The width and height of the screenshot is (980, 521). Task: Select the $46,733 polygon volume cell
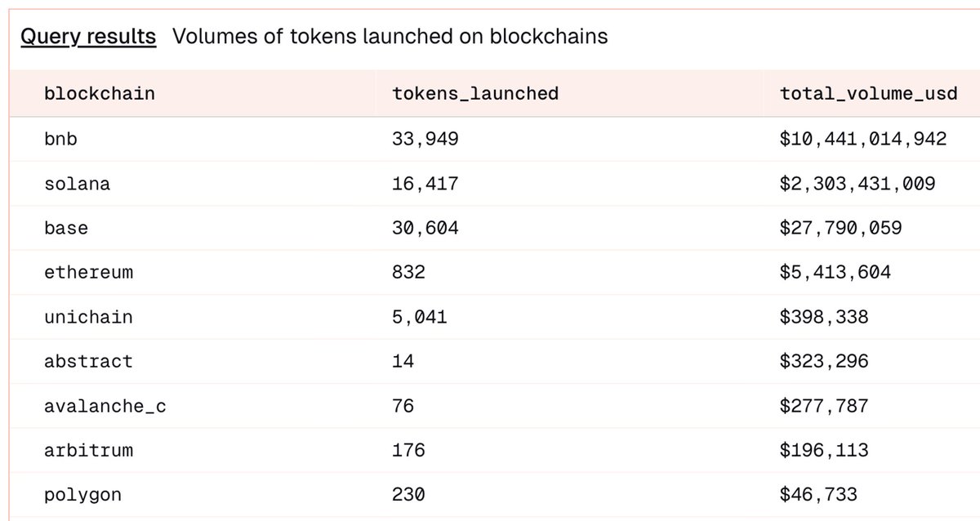[819, 494]
